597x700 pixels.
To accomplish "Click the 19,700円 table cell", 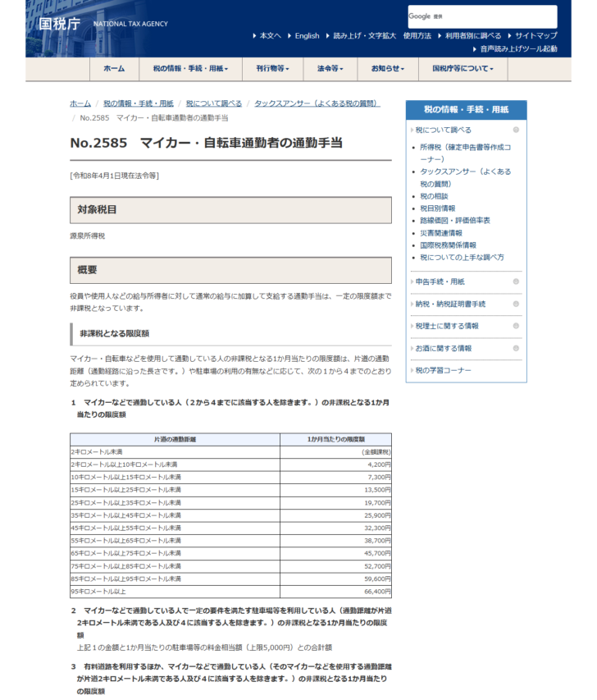I will coord(336,503).
